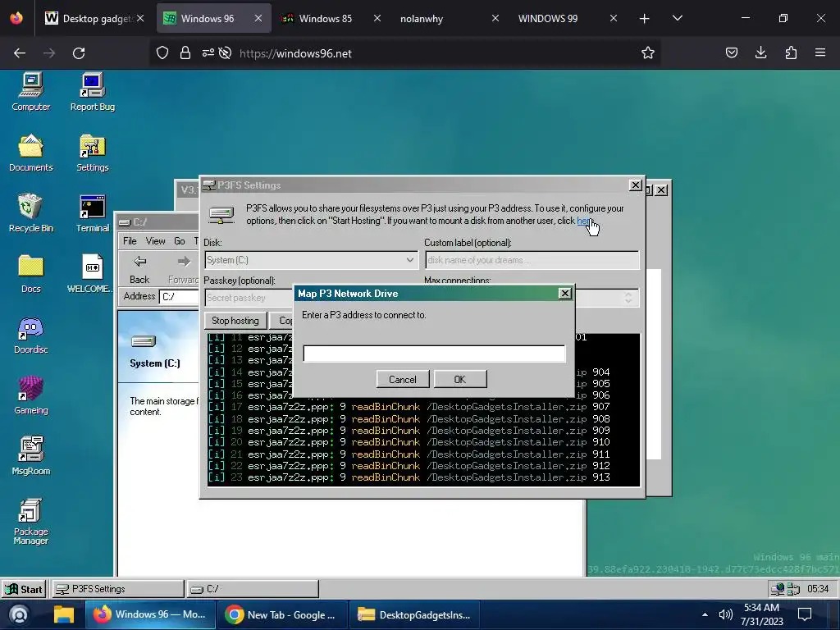The width and height of the screenshot is (840, 630).
Task: Open the Computer desktop icon
Action: (x=31, y=91)
